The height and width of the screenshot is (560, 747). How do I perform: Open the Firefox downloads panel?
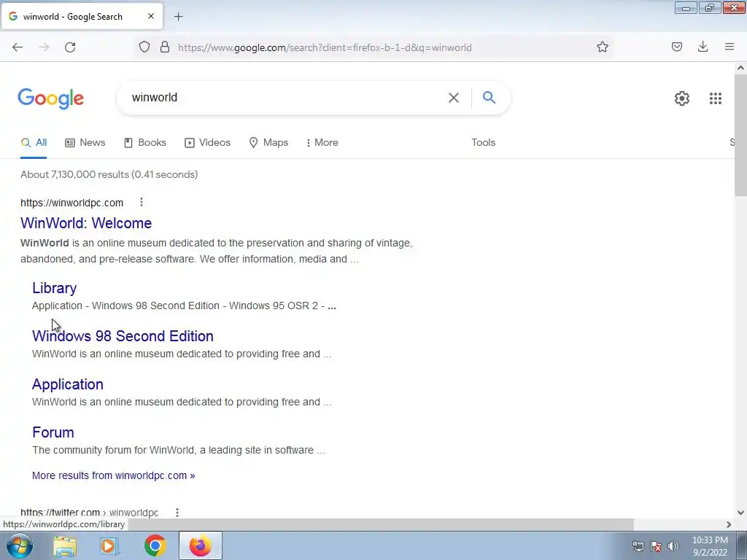[703, 47]
